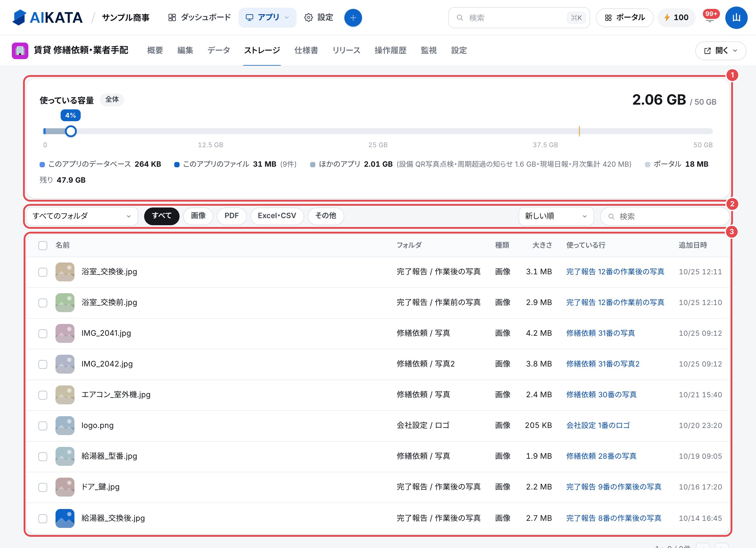This screenshot has height=548, width=756.
Task: Check the box for IMG_2042.jpg
Action: [43, 364]
